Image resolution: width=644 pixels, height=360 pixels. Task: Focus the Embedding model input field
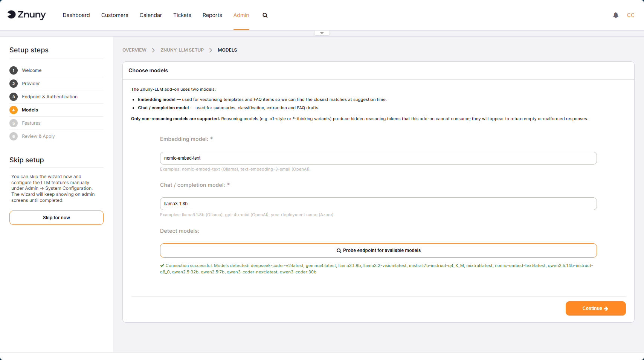(x=378, y=158)
